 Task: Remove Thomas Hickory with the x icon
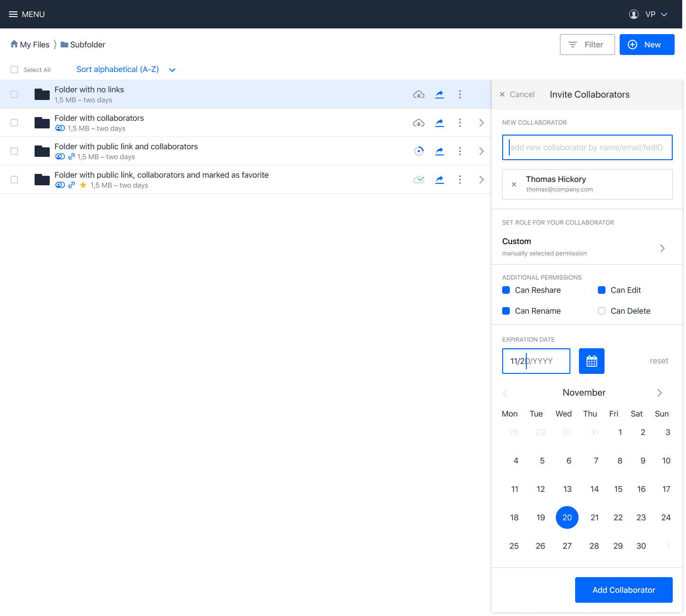pyautogui.click(x=514, y=184)
